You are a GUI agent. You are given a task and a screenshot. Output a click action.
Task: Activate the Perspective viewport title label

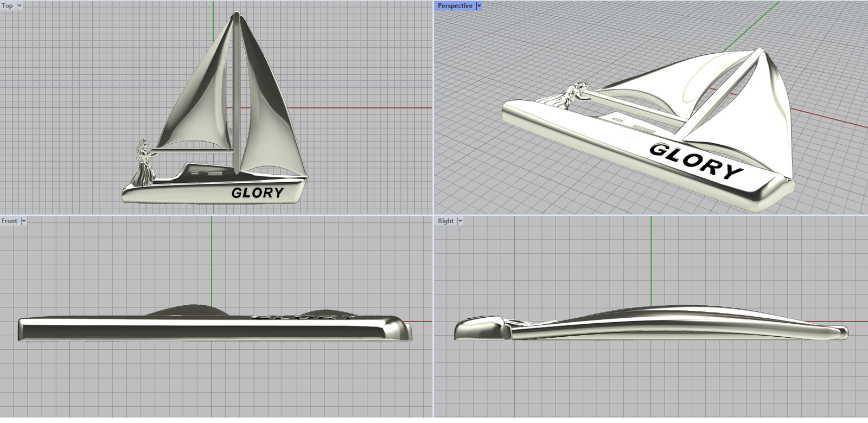tap(455, 5)
